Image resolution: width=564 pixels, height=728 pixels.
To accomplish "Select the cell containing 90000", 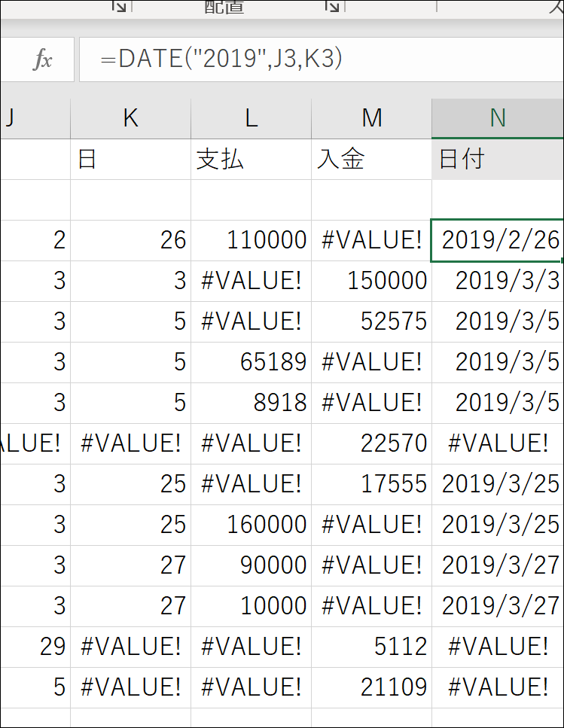I will click(252, 565).
